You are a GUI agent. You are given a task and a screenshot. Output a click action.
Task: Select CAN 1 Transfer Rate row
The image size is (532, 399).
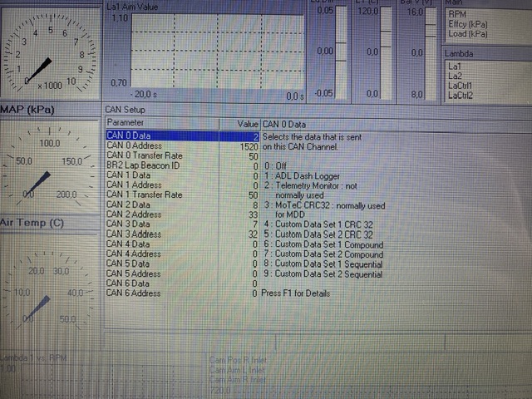(x=183, y=195)
